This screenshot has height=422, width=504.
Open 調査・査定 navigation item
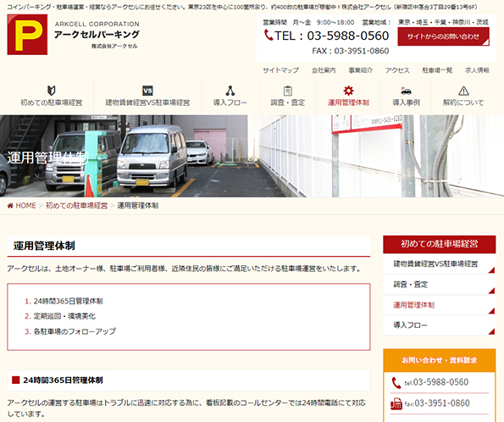(x=288, y=97)
